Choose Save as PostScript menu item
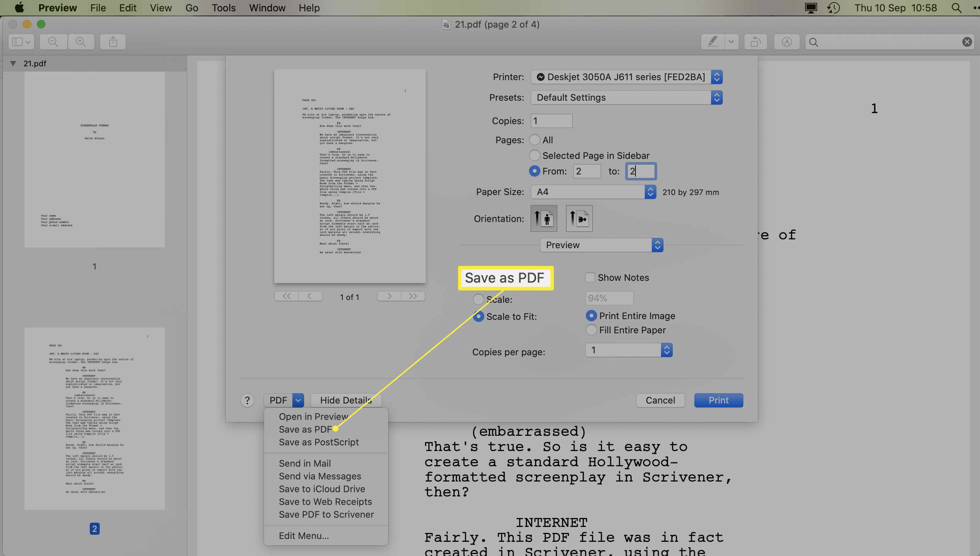Viewport: 980px width, 556px height. coord(325,442)
